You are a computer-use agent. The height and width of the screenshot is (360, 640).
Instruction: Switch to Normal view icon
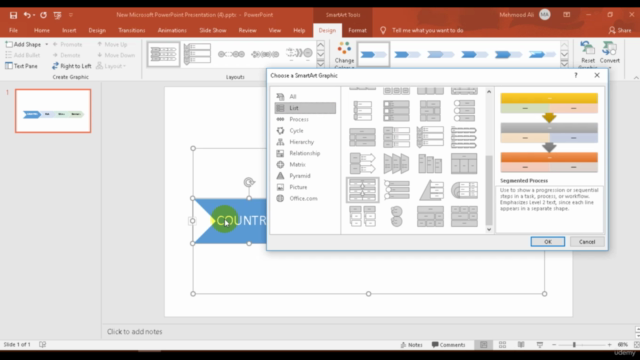pos(484,345)
